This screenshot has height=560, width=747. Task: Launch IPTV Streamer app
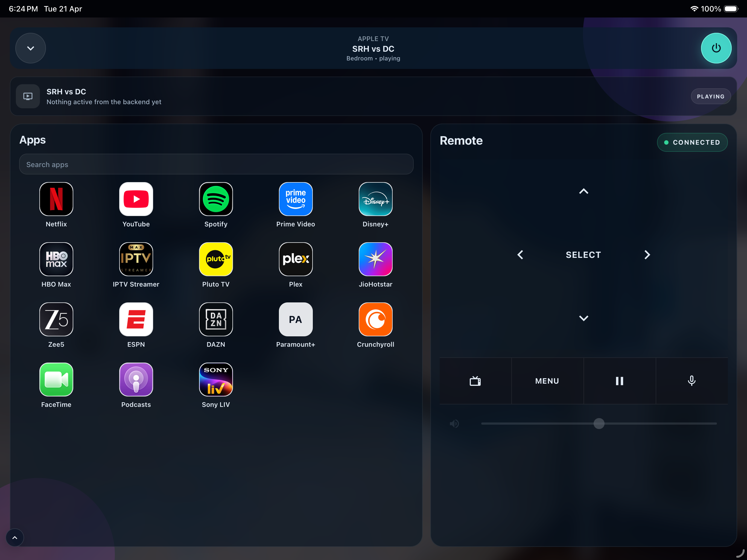click(136, 259)
